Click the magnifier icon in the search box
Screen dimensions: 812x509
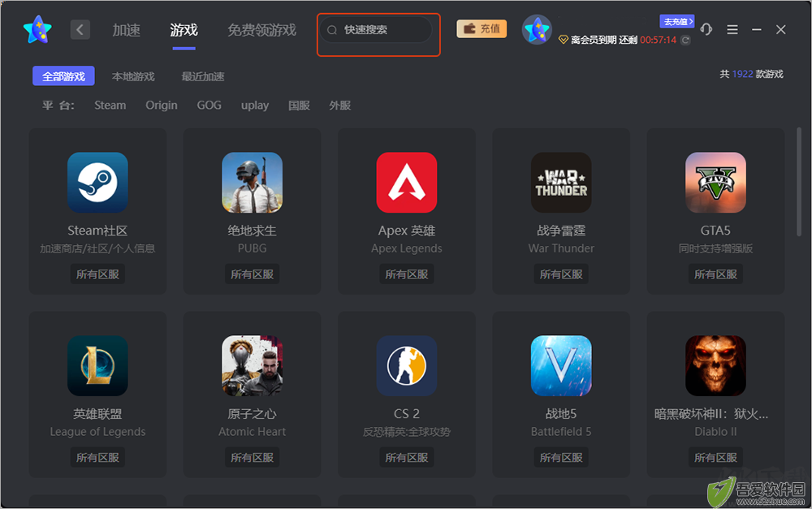332,30
